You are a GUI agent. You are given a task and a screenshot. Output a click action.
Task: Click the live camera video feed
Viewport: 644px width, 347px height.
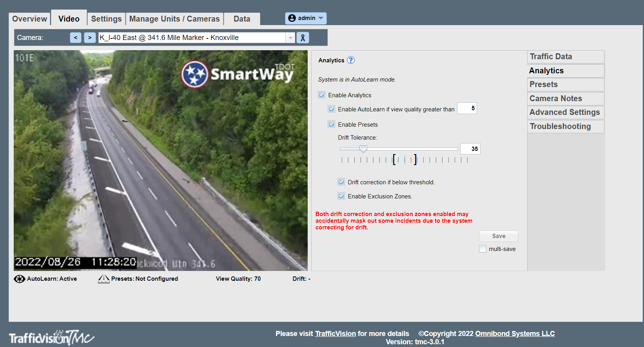click(161, 160)
